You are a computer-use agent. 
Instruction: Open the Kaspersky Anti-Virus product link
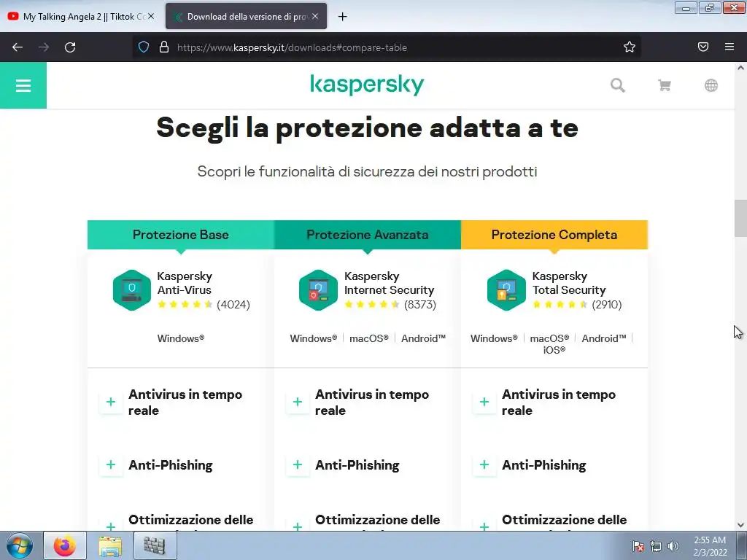(x=185, y=283)
